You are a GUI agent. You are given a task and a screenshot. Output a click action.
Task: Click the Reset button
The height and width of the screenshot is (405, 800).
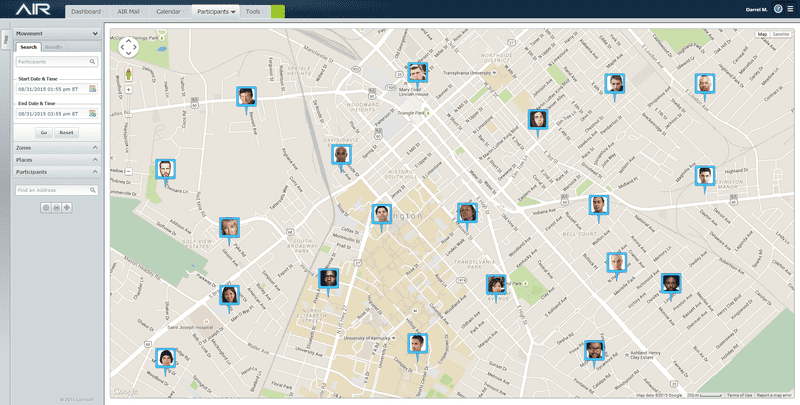[x=66, y=133]
